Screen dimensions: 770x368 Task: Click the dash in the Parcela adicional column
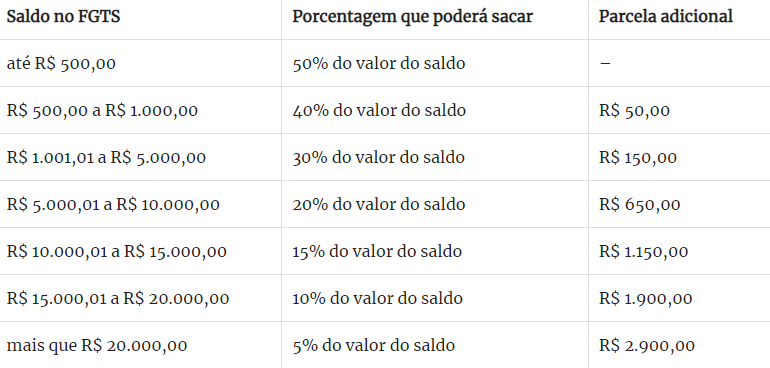point(605,64)
